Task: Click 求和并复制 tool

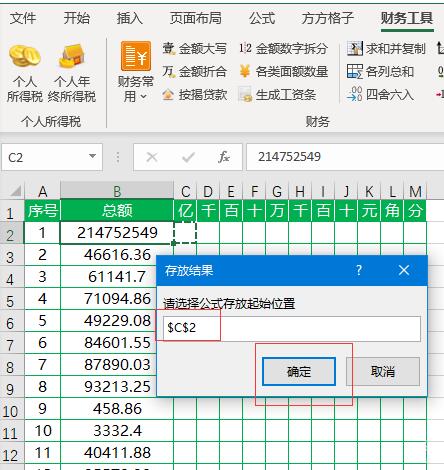Action: pos(386,49)
